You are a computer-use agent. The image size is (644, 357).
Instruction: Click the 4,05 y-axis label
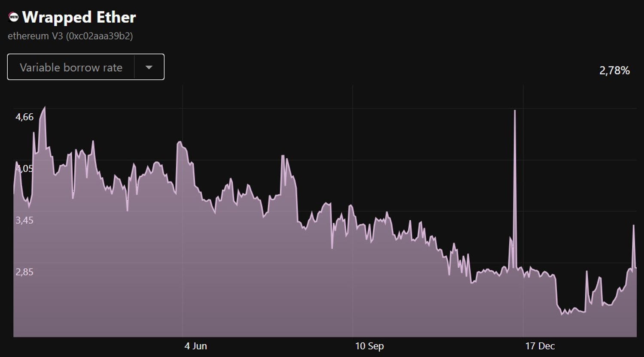[x=24, y=169]
